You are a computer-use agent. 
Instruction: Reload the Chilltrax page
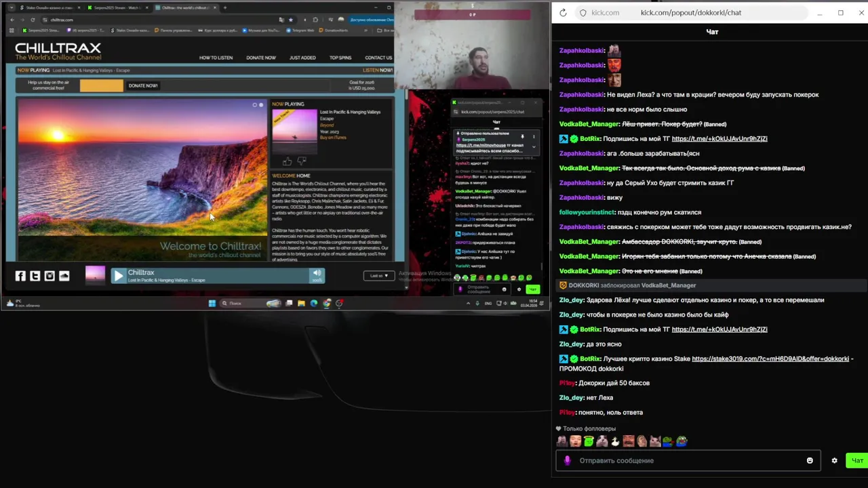click(x=33, y=20)
